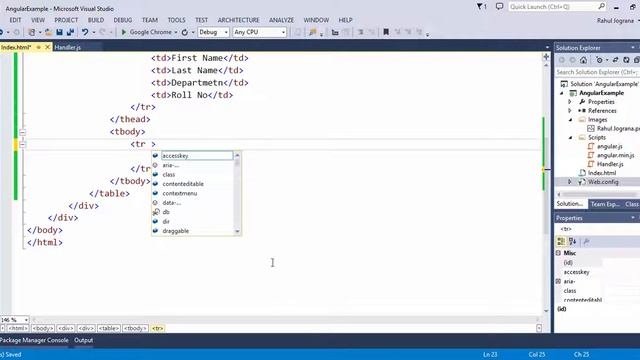Screen dimensions: 640x360
Task: Expand aria- property group
Action: coord(558,281)
